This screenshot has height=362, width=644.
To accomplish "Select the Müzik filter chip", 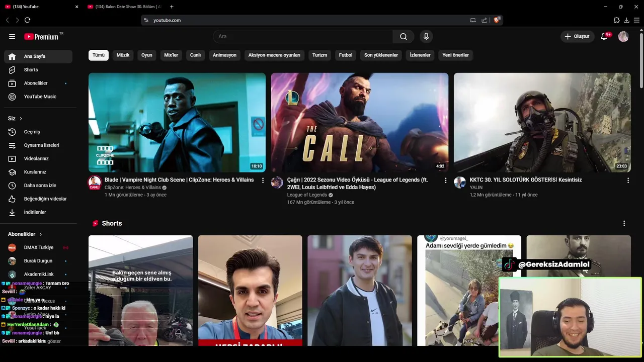I will (x=123, y=55).
